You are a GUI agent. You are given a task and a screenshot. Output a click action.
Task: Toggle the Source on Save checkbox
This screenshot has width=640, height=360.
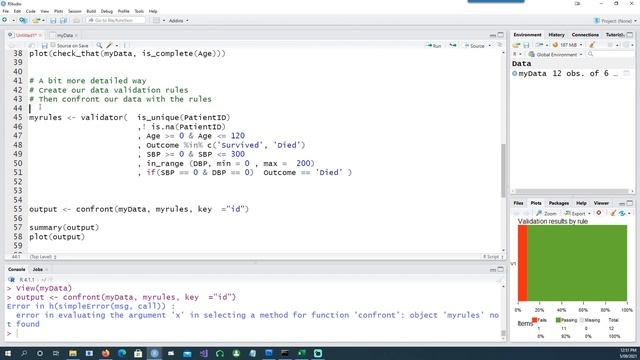(x=53, y=45)
